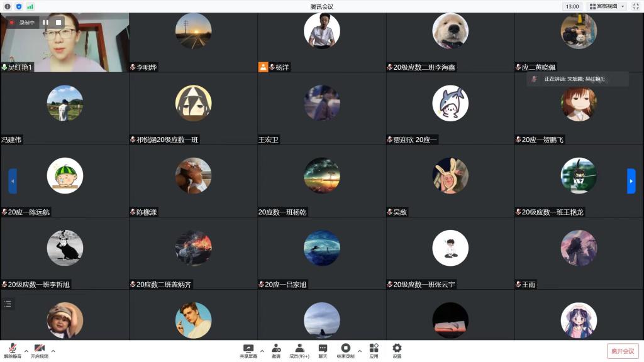The width and height of the screenshot is (644, 362).
Task: Open the Invite (邀请) icon
Action: [x=276, y=348]
